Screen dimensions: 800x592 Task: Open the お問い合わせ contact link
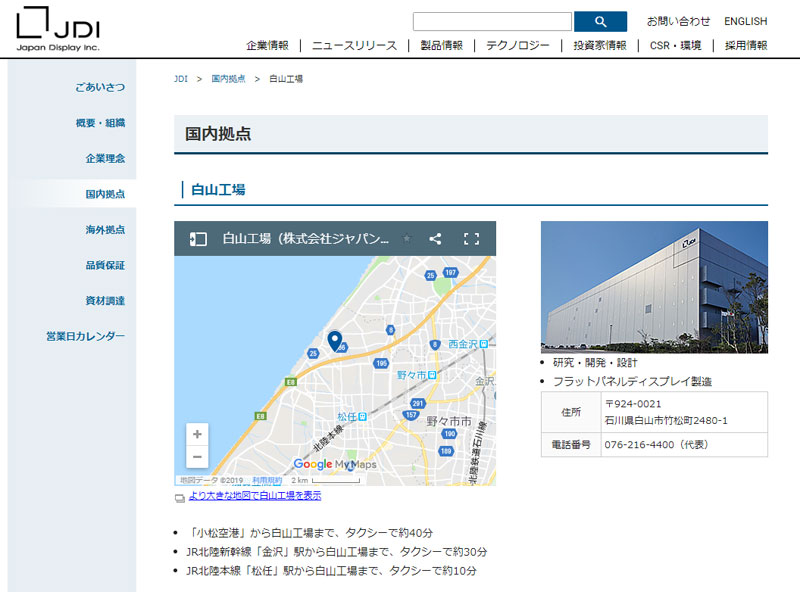(678, 21)
